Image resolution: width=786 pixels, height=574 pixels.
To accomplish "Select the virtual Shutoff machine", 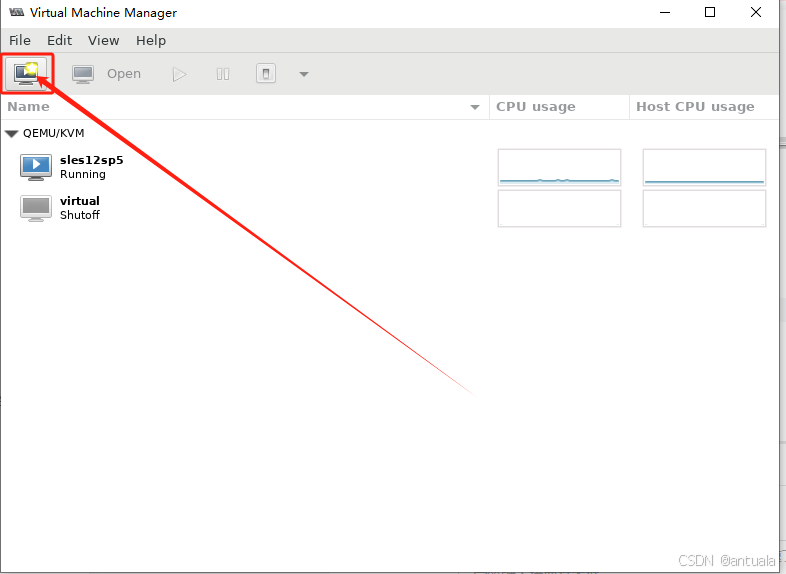I will pos(390,208).
